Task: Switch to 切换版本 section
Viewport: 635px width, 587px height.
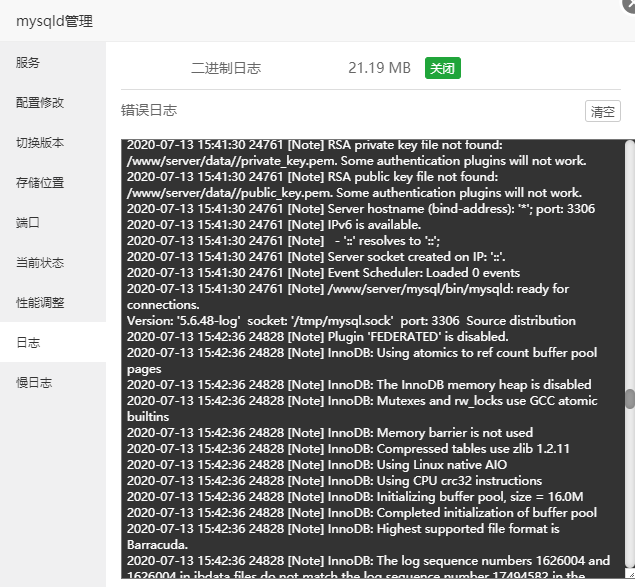Action: 53,143
